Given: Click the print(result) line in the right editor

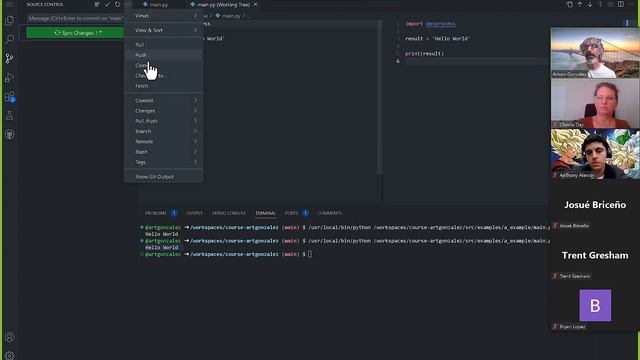Looking at the screenshot, I should [x=424, y=53].
